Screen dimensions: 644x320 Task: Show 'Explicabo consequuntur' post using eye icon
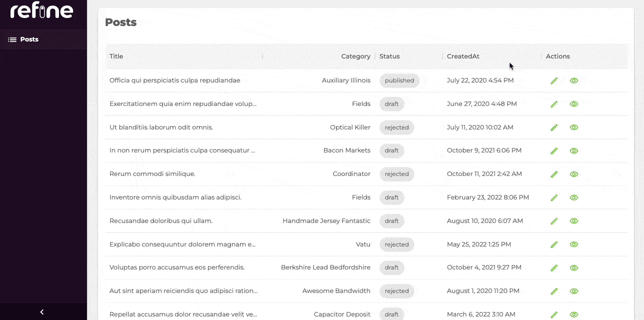574,244
